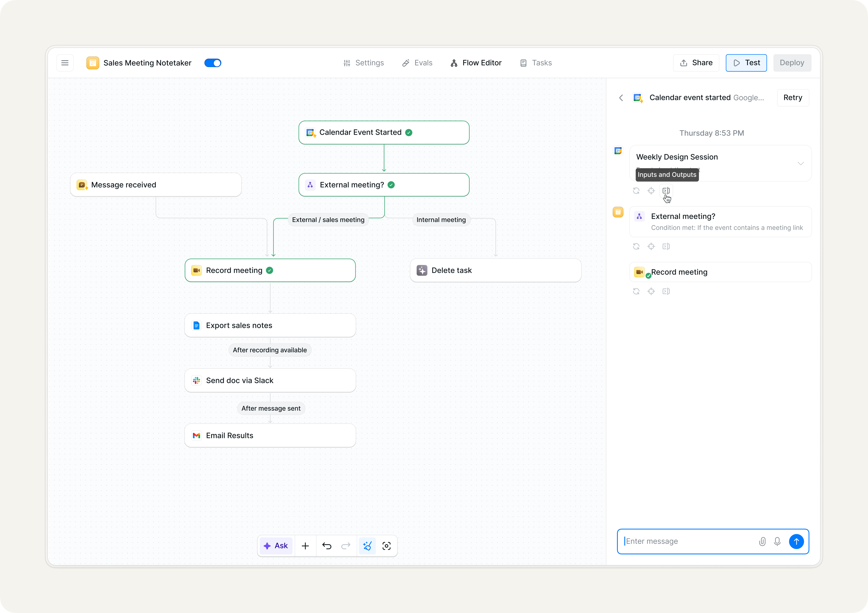This screenshot has width=868, height=613.
Task: Switch to the Evals tab
Action: 417,63
